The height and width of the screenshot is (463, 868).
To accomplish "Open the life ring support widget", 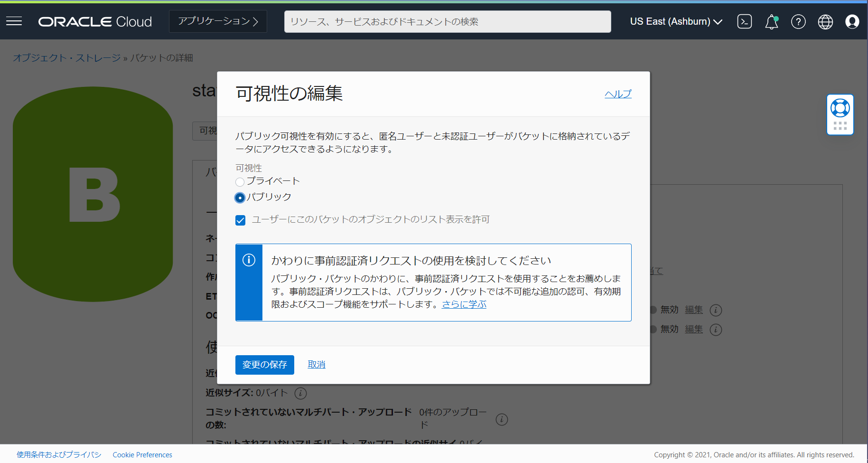I will 840,114.
